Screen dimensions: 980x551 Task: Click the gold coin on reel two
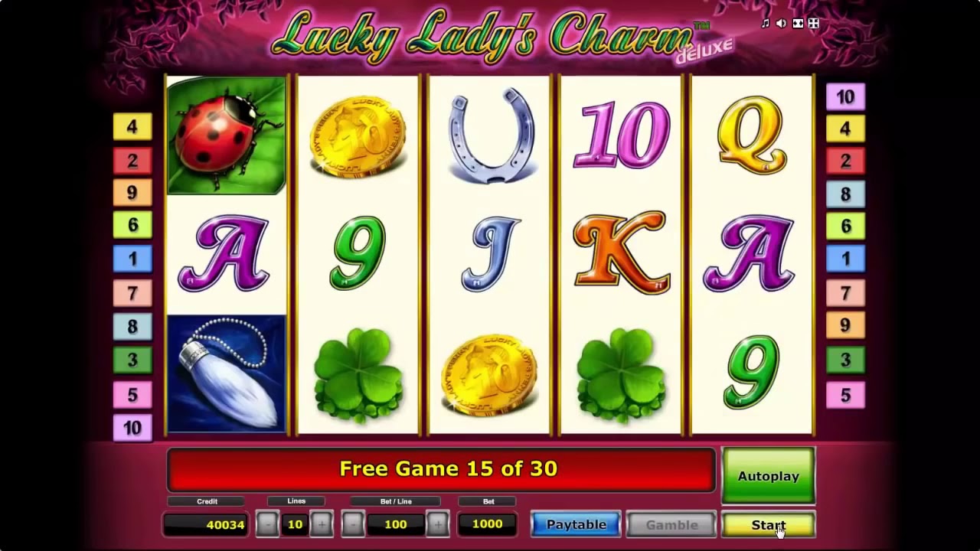(x=358, y=136)
